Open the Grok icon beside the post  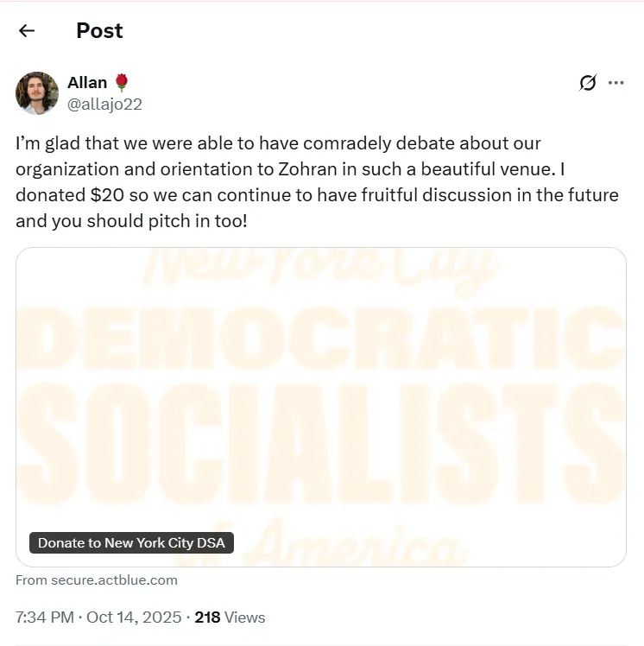pyautogui.click(x=588, y=83)
